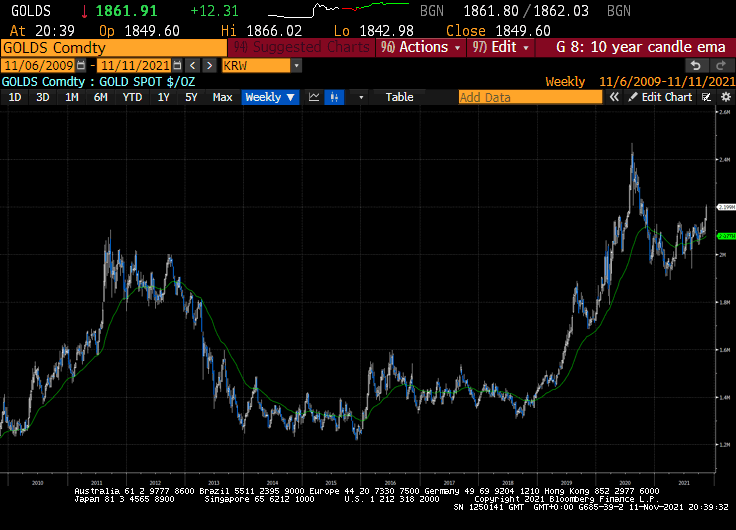Select the 5Y range
The width and height of the screenshot is (736, 530).
click(191, 97)
